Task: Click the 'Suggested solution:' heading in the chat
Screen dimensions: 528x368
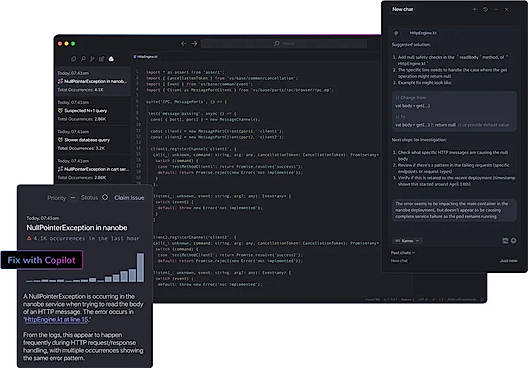Action: click(411, 44)
